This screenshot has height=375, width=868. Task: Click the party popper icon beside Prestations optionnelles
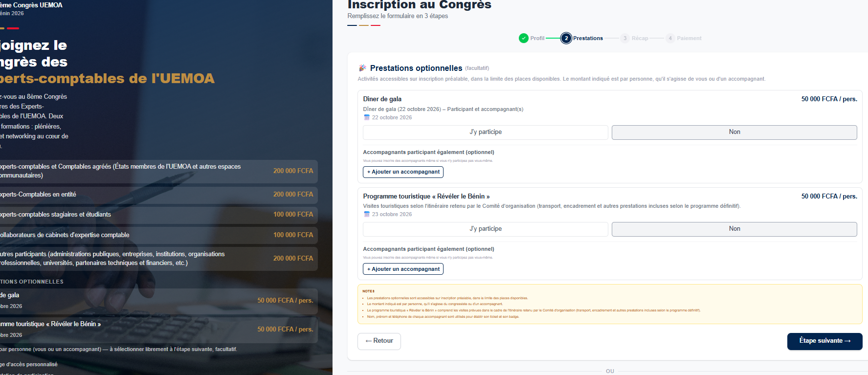tap(362, 68)
